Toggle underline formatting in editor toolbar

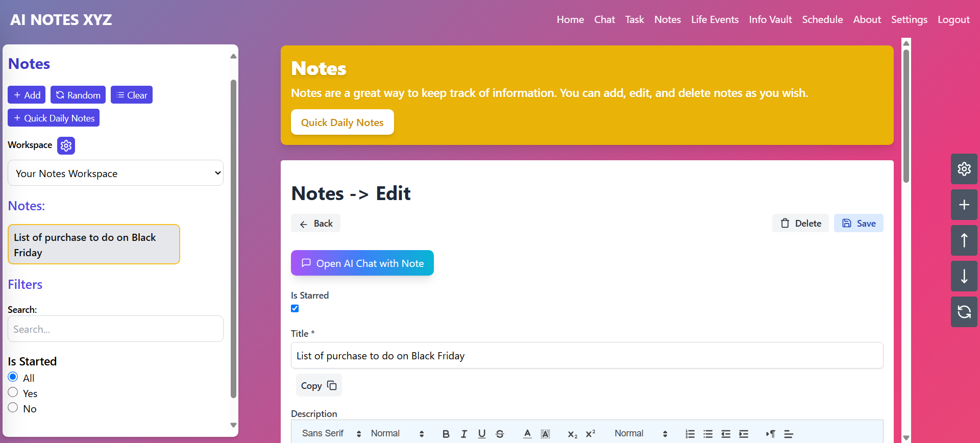pos(481,434)
